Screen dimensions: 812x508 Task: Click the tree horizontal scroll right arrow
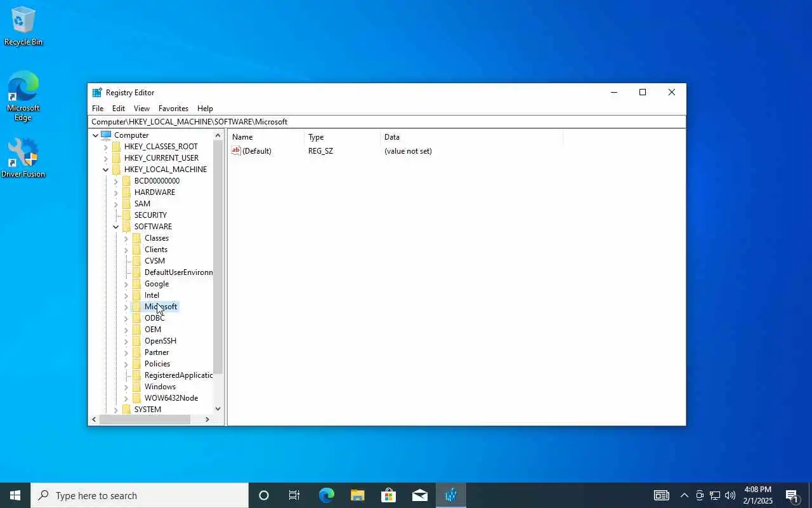207,420
